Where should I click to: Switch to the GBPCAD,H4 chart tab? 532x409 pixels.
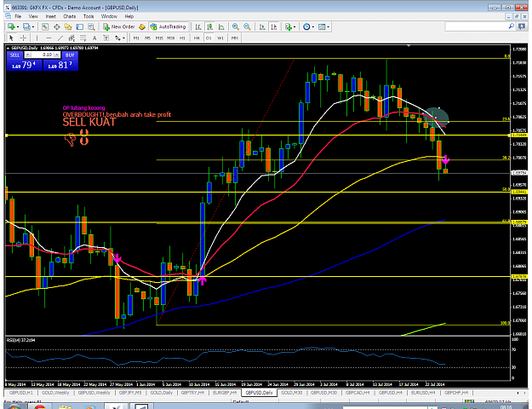coord(358,393)
